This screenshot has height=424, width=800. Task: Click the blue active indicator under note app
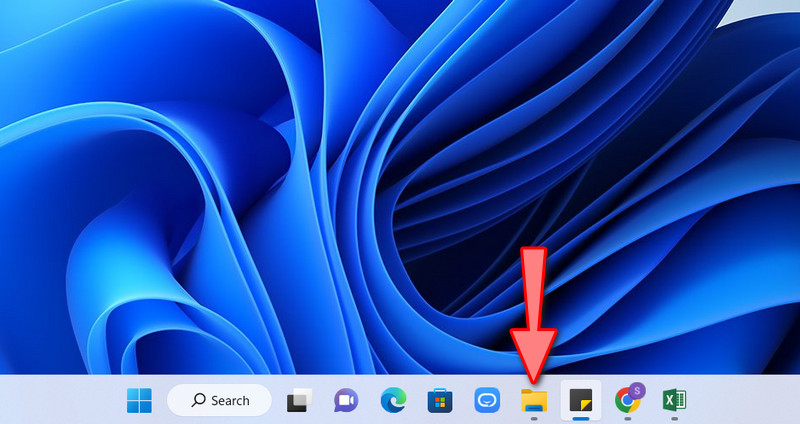(581, 418)
